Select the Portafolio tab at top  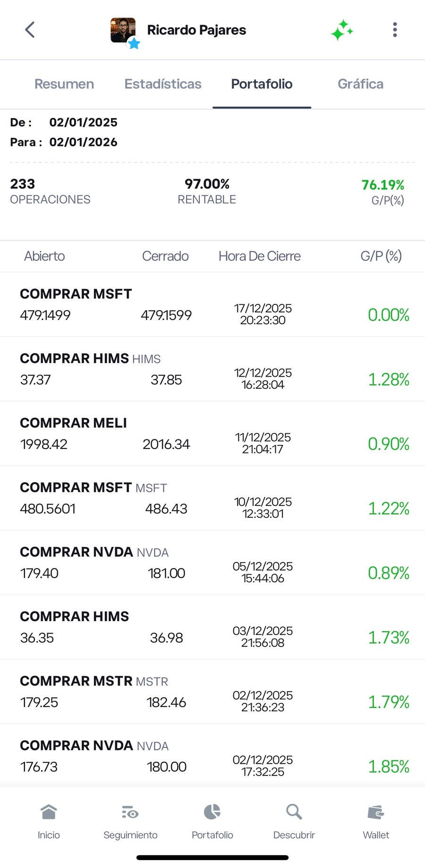262,84
